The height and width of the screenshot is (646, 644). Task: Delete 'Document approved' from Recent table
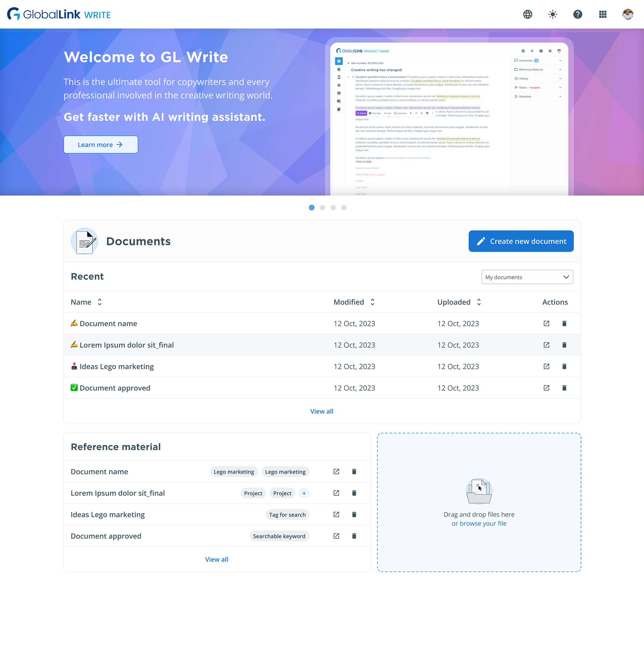point(564,388)
